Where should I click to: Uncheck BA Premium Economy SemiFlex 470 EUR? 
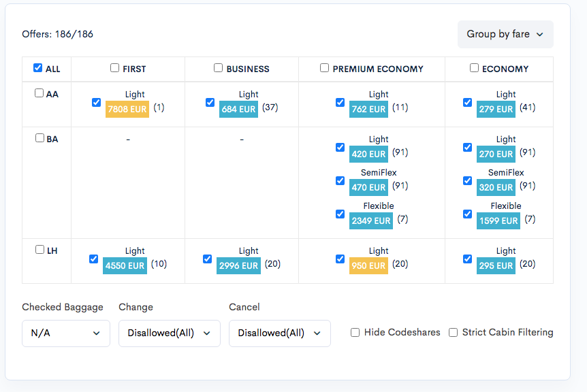[x=340, y=180]
